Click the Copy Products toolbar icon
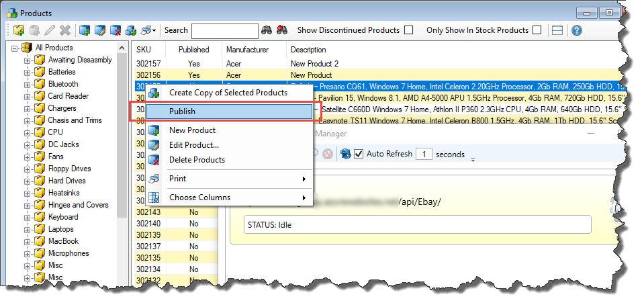This screenshot has height=307, width=644. [130, 30]
